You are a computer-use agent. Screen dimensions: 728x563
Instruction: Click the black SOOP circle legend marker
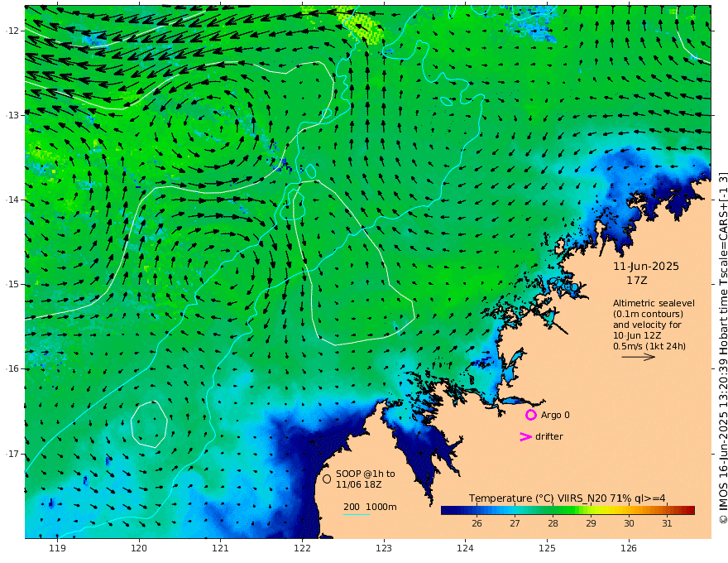(x=327, y=479)
